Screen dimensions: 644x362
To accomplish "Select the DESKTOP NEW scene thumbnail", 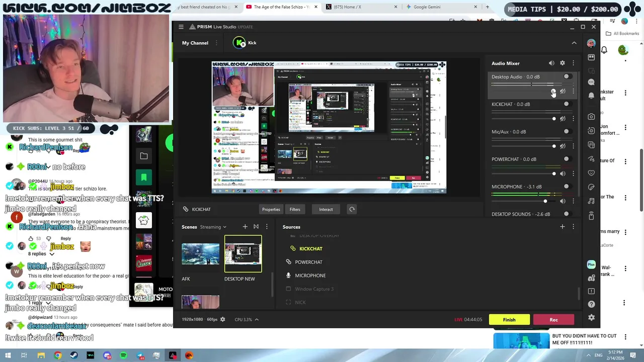I will pyautogui.click(x=243, y=254).
